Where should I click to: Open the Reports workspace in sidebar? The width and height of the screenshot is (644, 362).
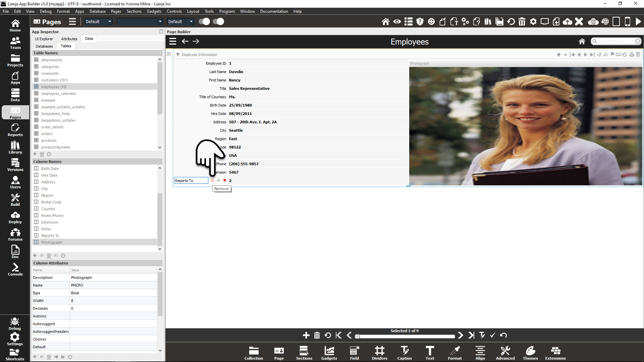(15, 130)
